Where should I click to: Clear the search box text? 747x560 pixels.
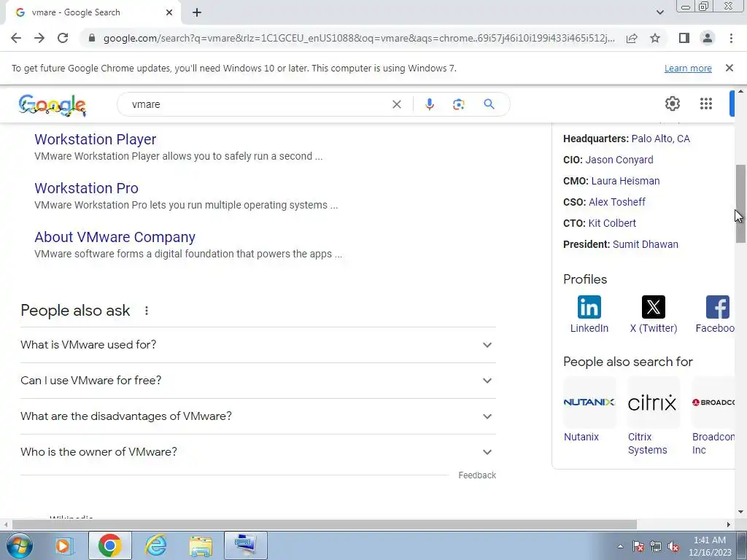click(x=396, y=104)
